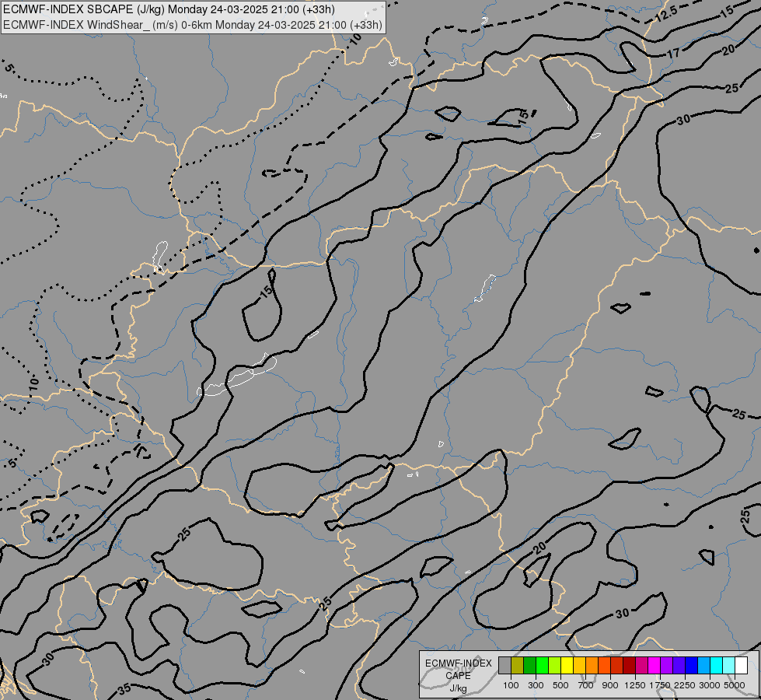Pick the sky blue swatch left of the 3000 tick
Screen dimensions: 761x700
tap(703, 666)
